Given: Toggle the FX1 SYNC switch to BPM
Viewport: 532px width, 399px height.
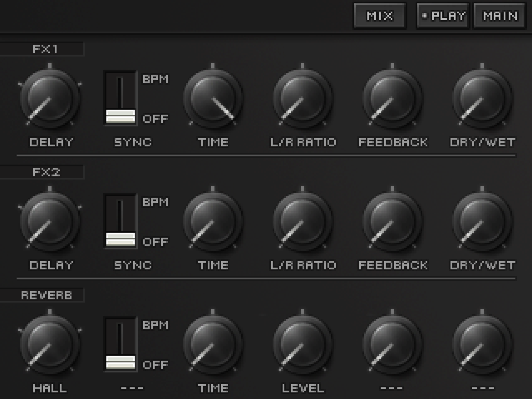Looking at the screenshot, I should tap(120, 98).
